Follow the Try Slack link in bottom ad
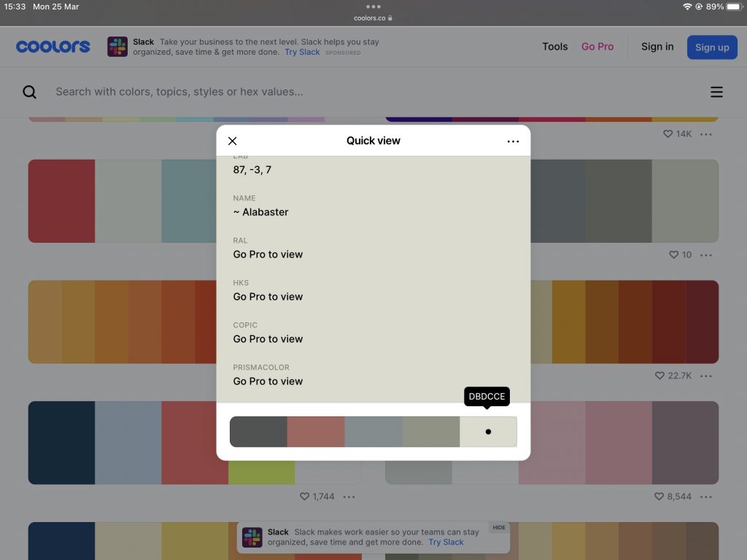Viewport: 747px width, 560px height. click(x=446, y=542)
